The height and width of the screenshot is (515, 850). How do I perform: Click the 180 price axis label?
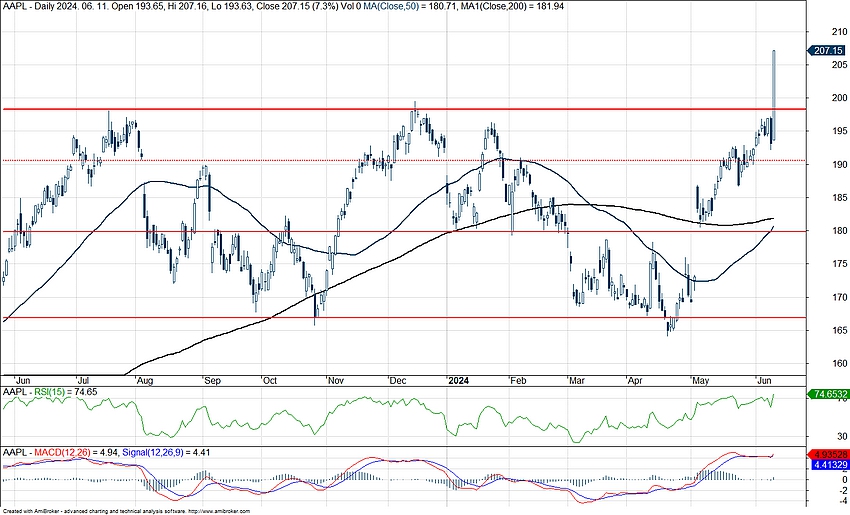[840, 231]
